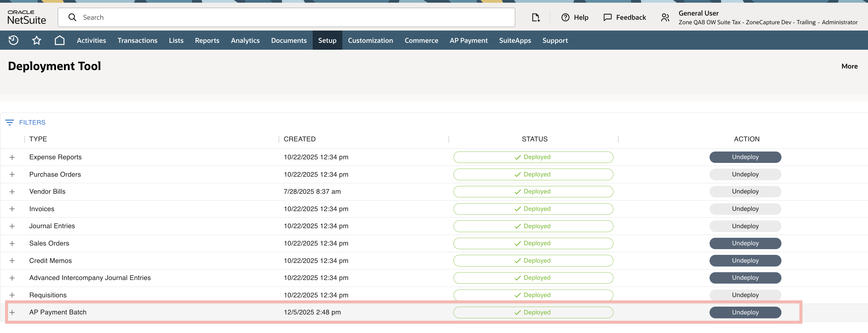This screenshot has width=868, height=333.
Task: Open the SuiteApps menu
Action: pos(515,40)
